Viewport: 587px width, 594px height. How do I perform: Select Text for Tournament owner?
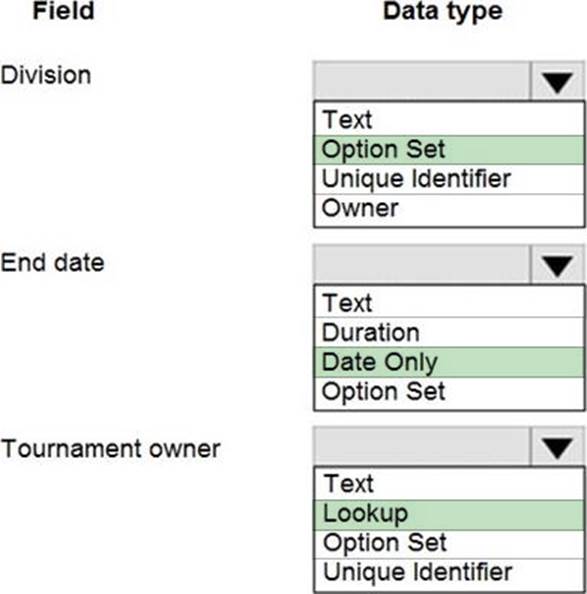pyautogui.click(x=449, y=484)
